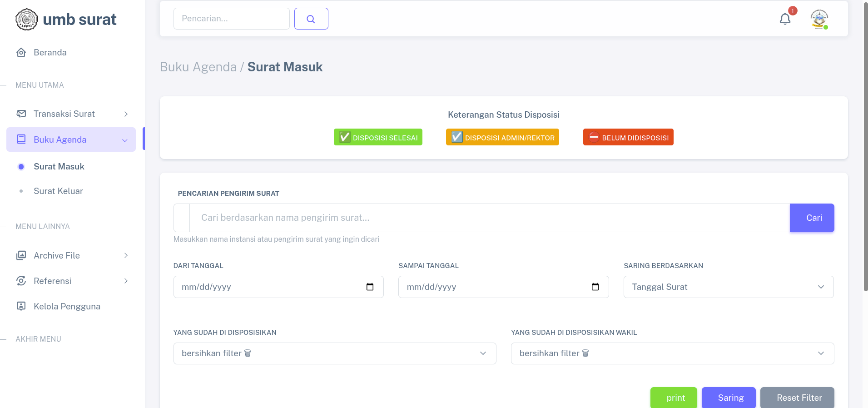
Task: Select the Disposisi Selesai status badge
Action: point(378,137)
